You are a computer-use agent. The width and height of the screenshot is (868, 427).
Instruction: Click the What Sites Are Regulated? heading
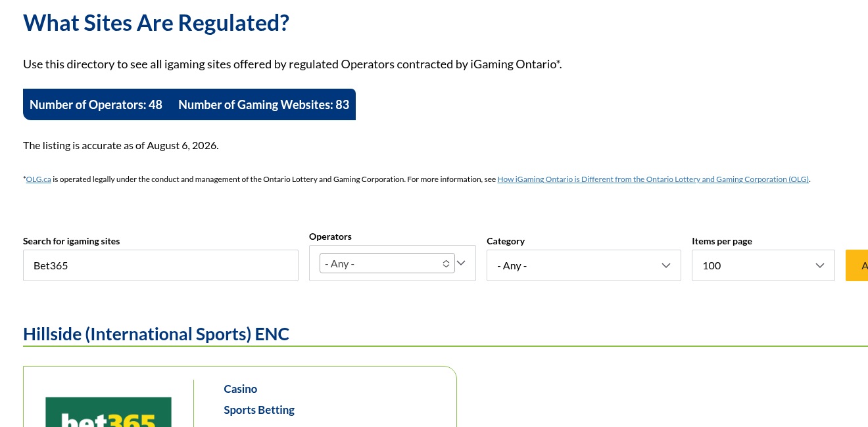pos(157,23)
